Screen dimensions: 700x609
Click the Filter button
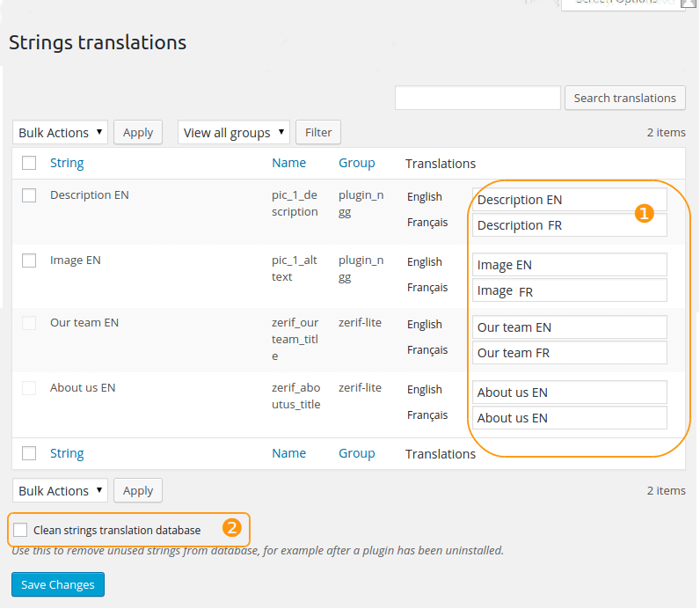pyautogui.click(x=318, y=132)
